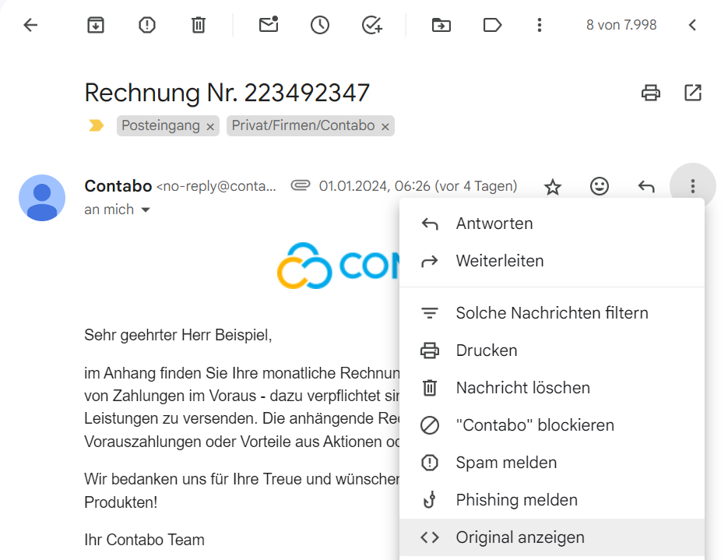
Task: Go back to the inbox list
Action: pos(30,25)
